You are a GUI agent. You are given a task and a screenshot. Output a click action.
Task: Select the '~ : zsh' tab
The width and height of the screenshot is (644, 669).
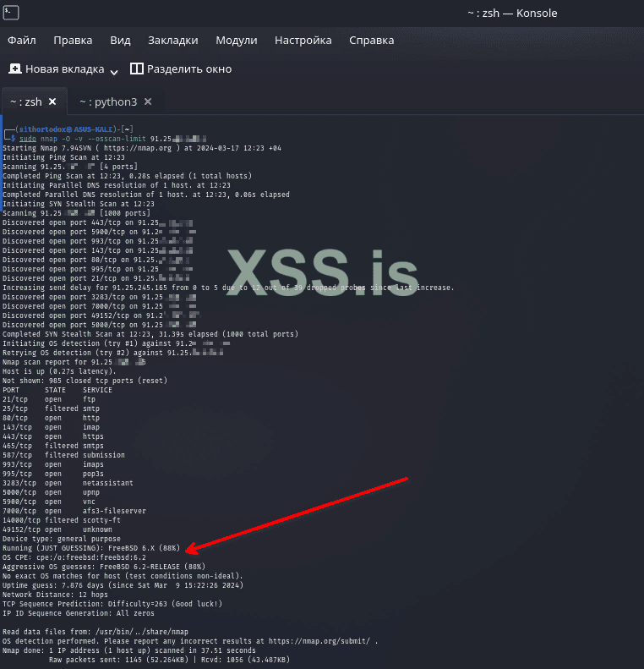click(x=26, y=102)
